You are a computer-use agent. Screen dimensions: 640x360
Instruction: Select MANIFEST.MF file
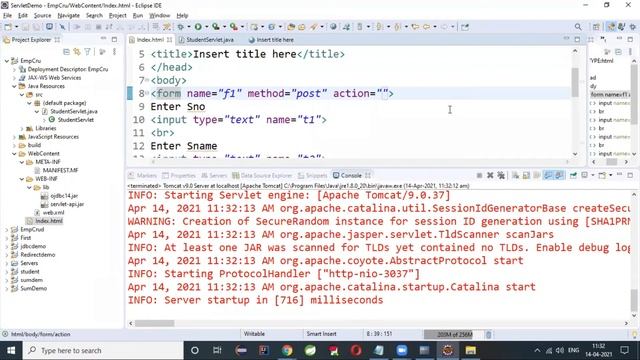(60, 170)
